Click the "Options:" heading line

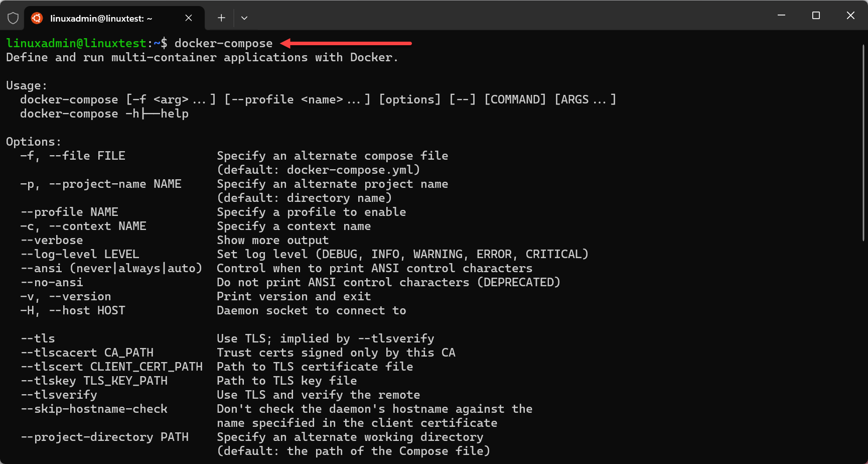pyautogui.click(x=34, y=142)
